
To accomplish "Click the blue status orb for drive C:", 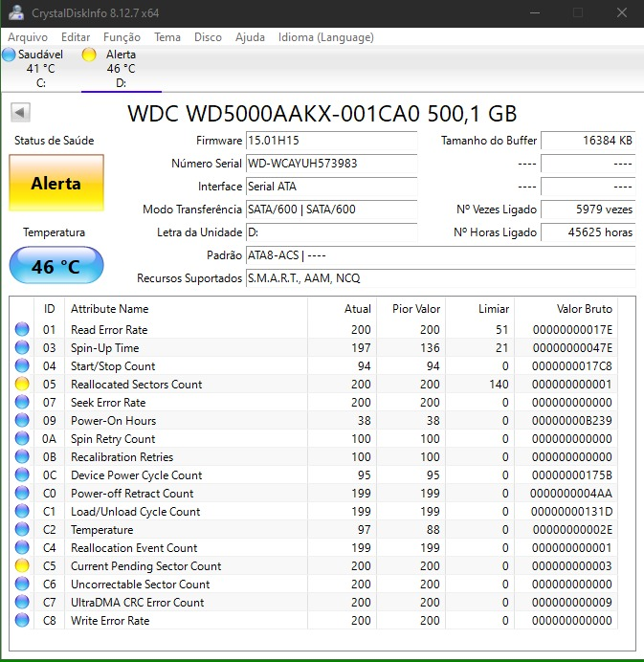I will point(9,55).
